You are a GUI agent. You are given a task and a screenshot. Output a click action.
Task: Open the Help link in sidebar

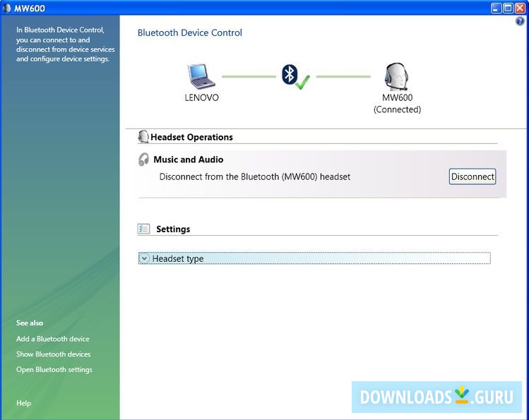(x=23, y=403)
